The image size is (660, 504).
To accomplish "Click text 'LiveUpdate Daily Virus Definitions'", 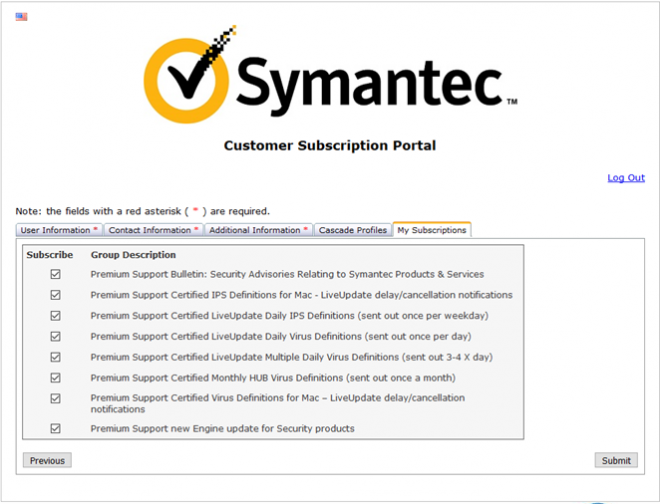I will (286, 336).
